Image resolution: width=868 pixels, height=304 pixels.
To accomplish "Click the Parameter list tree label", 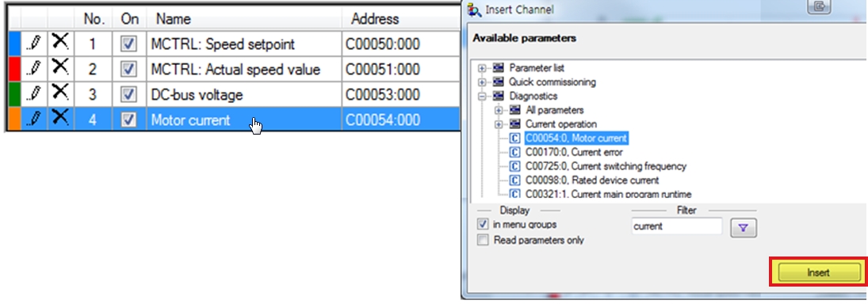I will 537,68.
